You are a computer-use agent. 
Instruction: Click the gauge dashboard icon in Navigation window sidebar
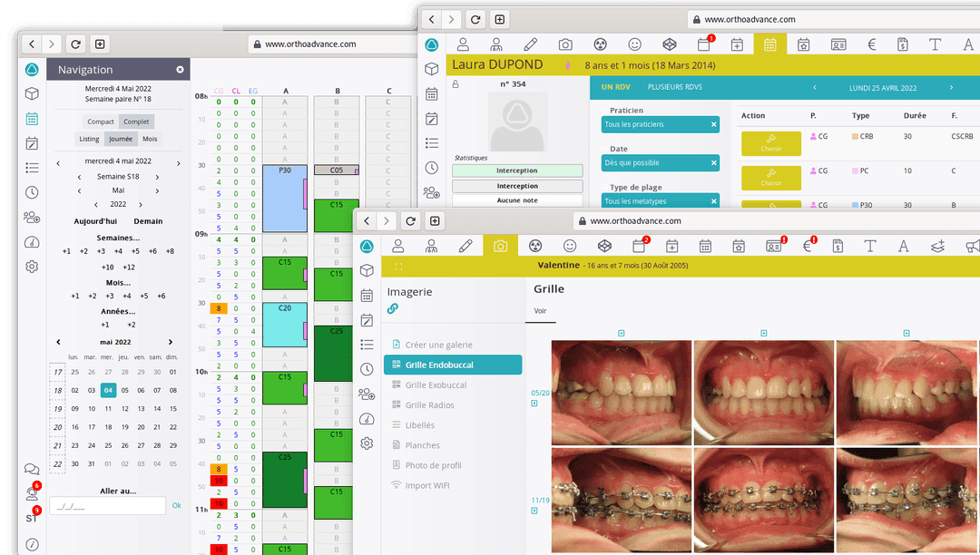(32, 242)
